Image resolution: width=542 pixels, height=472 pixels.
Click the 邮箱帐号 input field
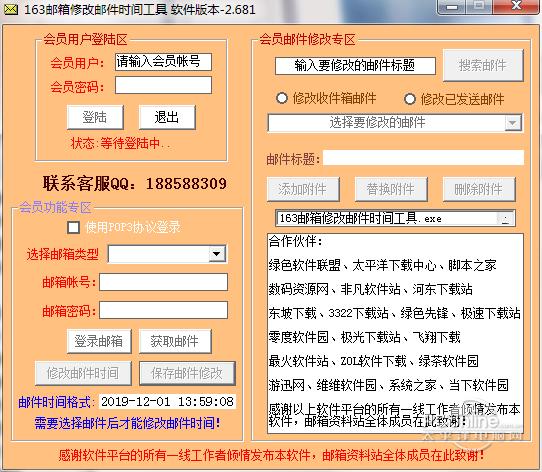[x=163, y=282]
